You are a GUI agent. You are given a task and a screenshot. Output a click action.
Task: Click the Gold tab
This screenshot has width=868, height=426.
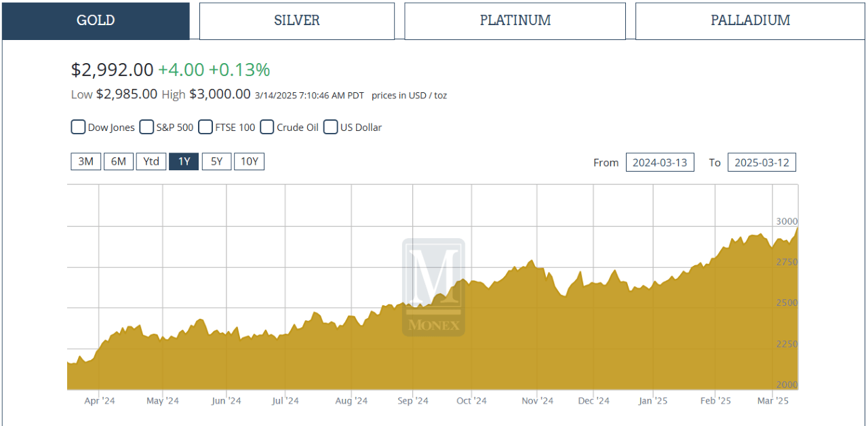pyautogui.click(x=96, y=20)
